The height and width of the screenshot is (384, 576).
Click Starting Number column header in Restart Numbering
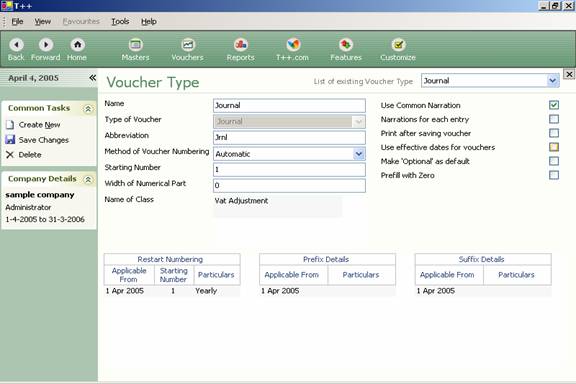coord(173,275)
